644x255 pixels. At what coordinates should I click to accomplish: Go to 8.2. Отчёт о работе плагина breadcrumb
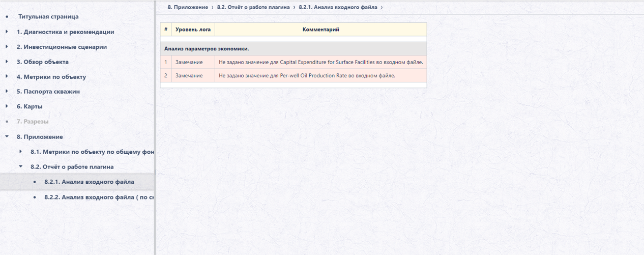point(253,7)
